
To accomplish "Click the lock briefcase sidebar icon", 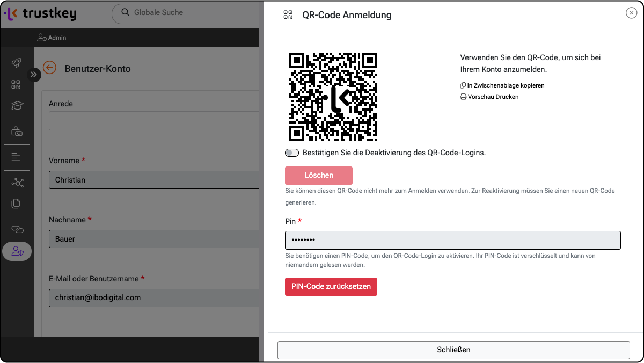I will (x=17, y=131).
